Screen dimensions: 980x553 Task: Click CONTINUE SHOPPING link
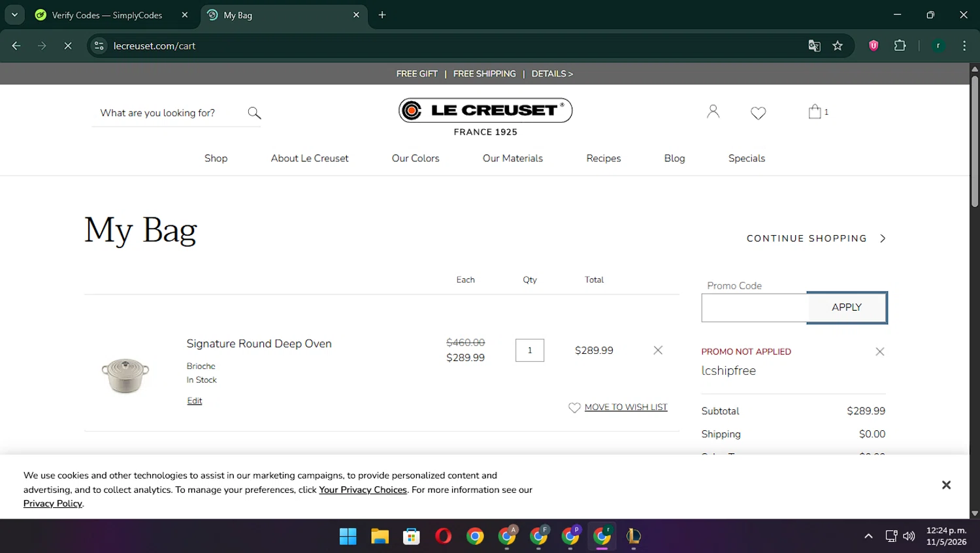[807, 238]
